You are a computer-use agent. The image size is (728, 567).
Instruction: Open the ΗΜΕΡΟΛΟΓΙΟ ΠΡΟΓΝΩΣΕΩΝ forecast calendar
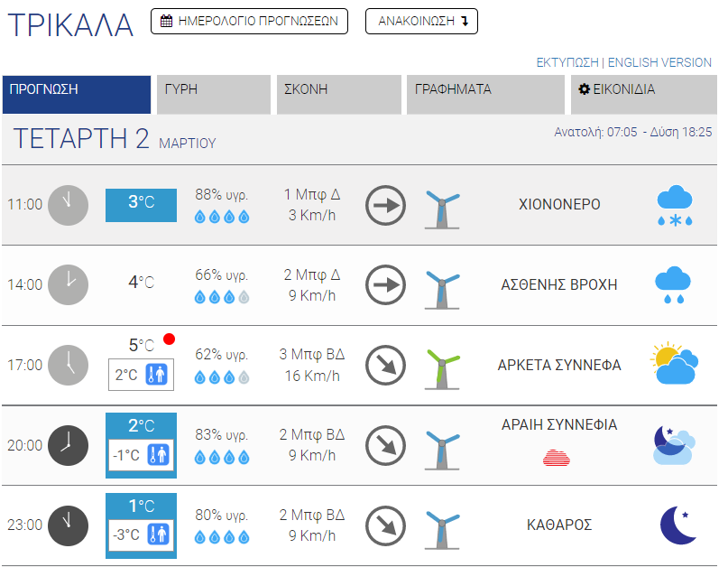249,21
